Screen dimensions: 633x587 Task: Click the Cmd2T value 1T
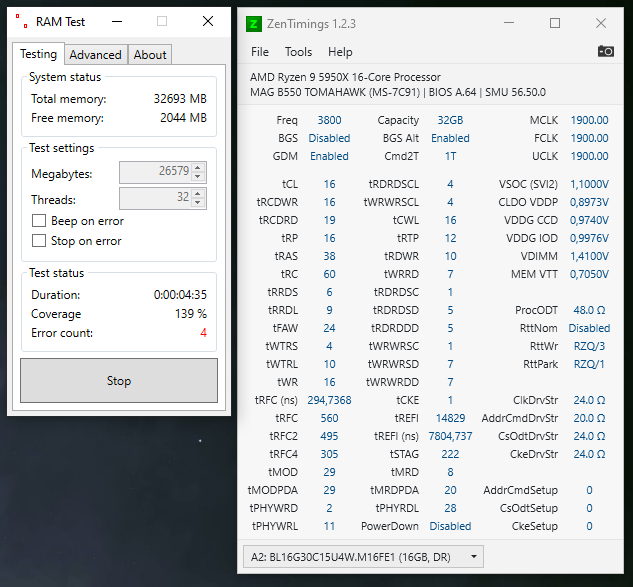click(450, 156)
